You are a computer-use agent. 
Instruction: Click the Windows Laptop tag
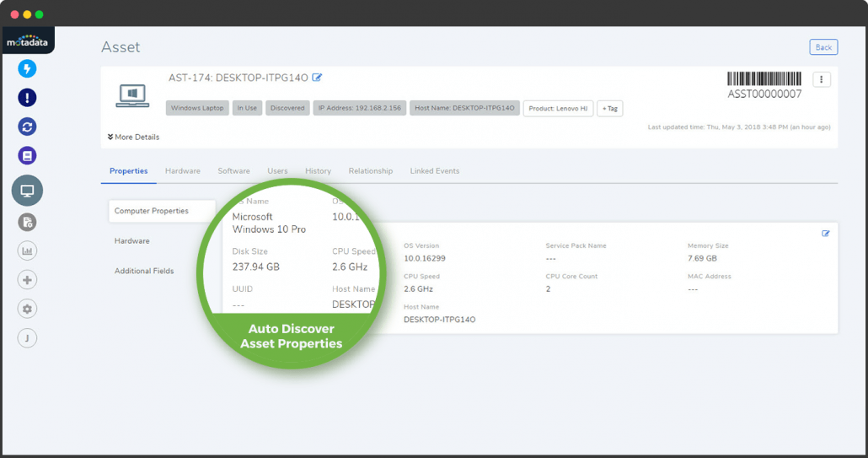(197, 108)
